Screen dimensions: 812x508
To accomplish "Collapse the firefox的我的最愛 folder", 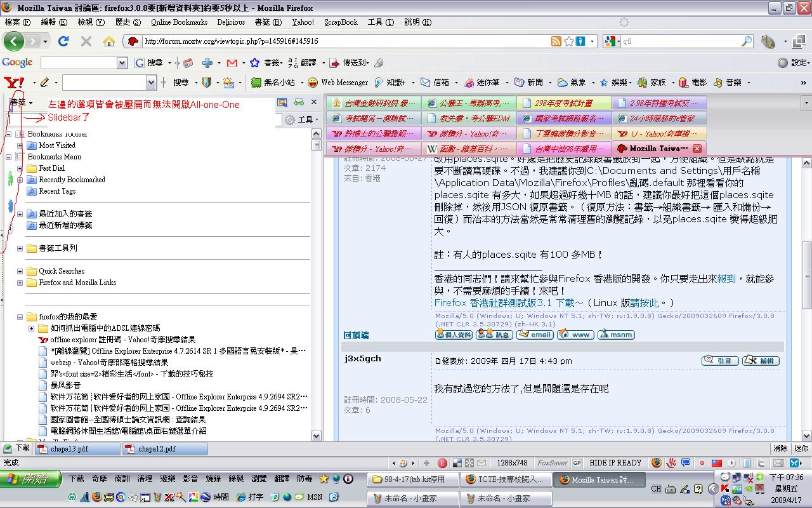I will pos(20,317).
